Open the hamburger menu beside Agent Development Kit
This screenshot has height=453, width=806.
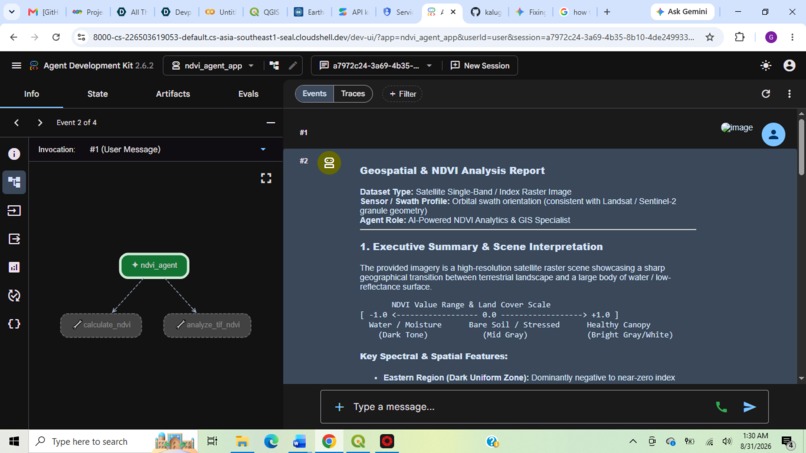16,65
